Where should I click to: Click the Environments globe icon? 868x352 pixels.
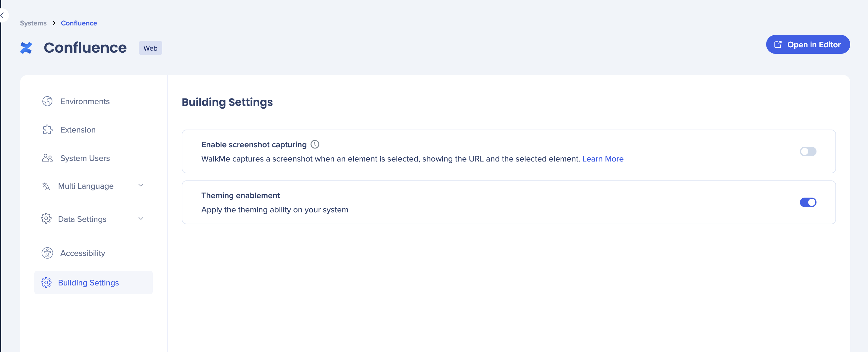click(x=47, y=101)
